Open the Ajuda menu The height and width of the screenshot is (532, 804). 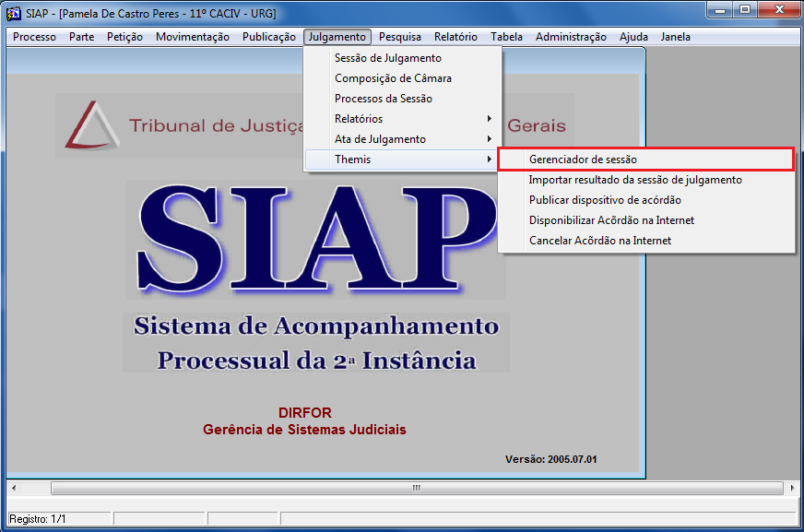633,37
